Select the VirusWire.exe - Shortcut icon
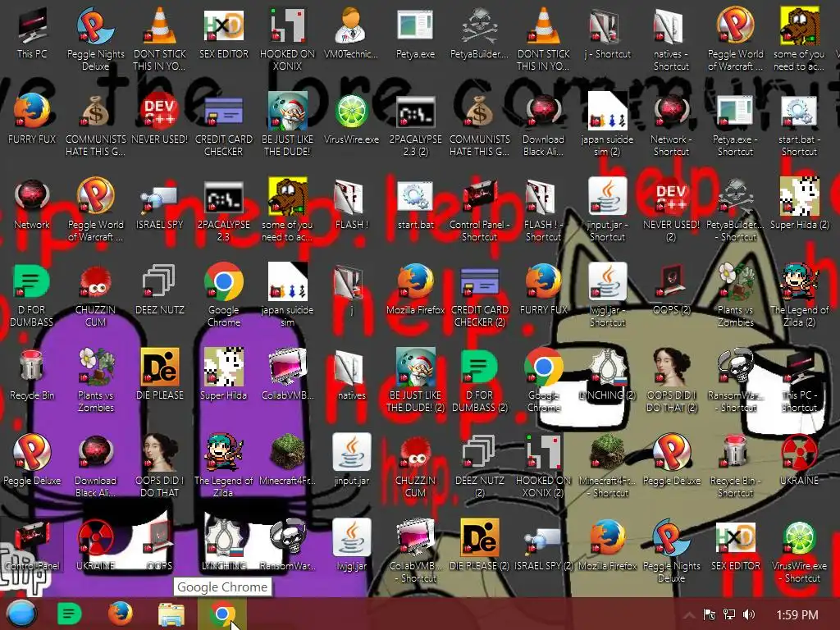Viewport: 840px width, 630px height. 799,550
